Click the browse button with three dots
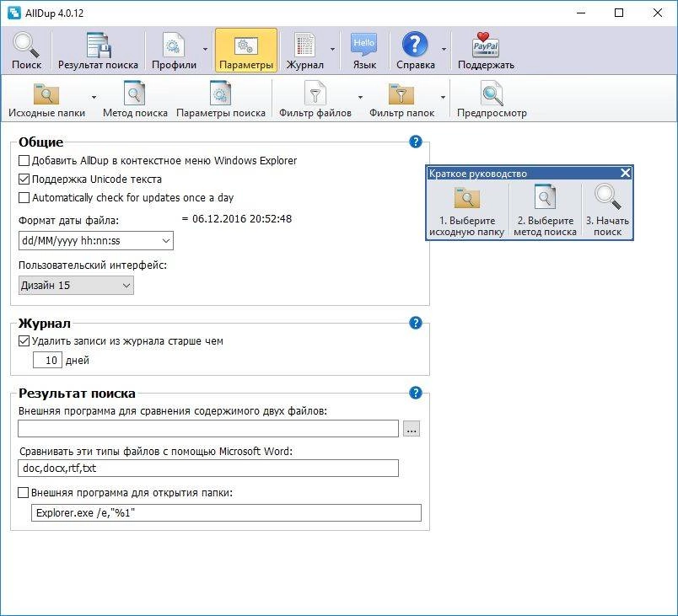678x616 pixels. [x=412, y=429]
